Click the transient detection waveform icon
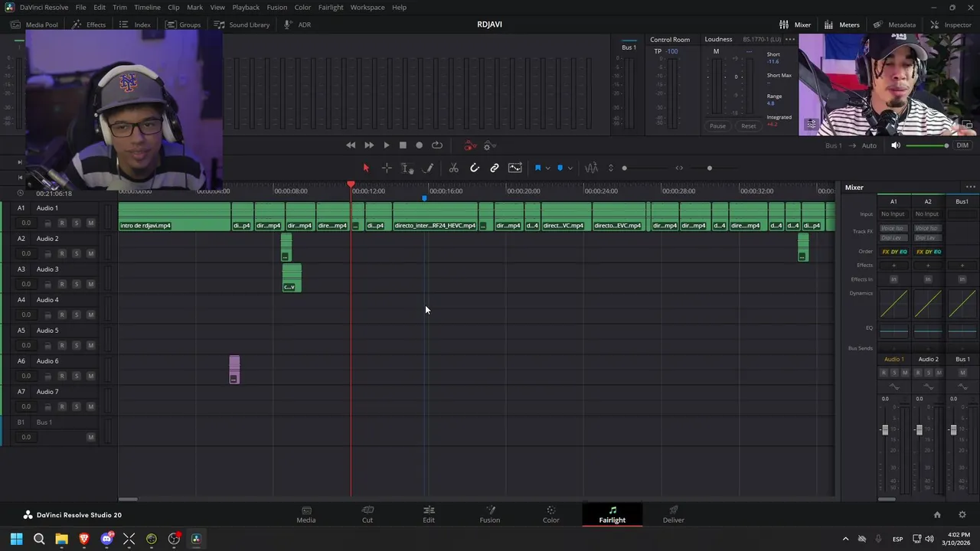The height and width of the screenshot is (551, 980). 591,168
